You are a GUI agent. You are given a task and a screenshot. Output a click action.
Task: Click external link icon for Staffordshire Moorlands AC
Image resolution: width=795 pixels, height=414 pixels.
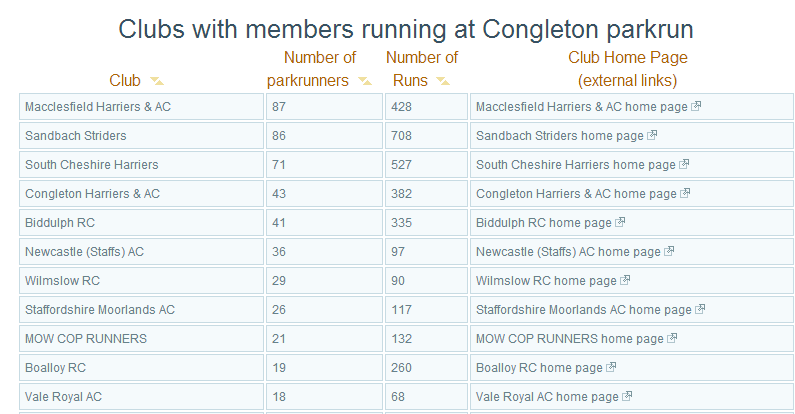tap(700, 309)
